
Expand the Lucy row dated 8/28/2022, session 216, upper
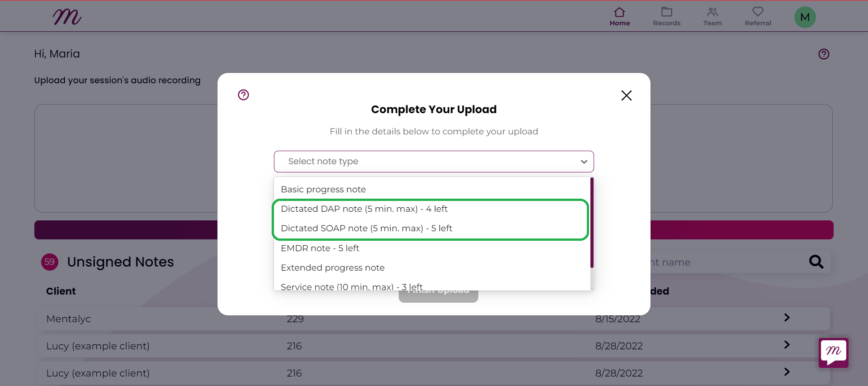(x=787, y=345)
